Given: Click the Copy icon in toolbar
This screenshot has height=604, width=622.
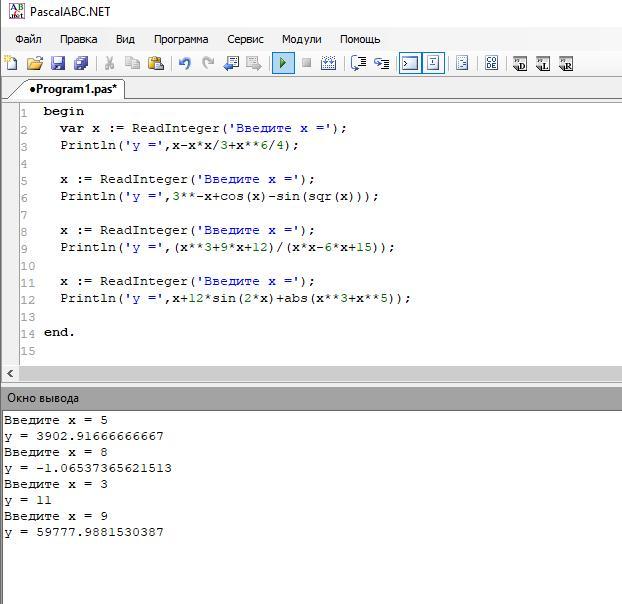Looking at the screenshot, I should 133,63.
